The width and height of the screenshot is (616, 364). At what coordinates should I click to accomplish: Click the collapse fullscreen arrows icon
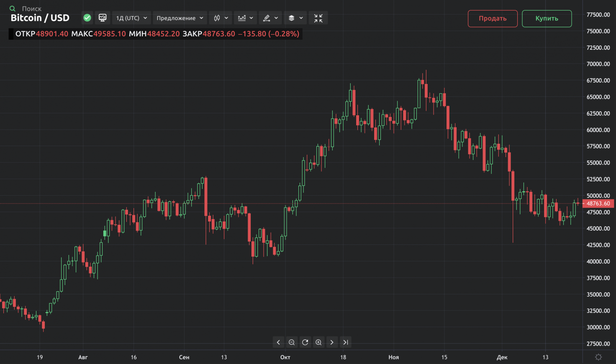[318, 18]
